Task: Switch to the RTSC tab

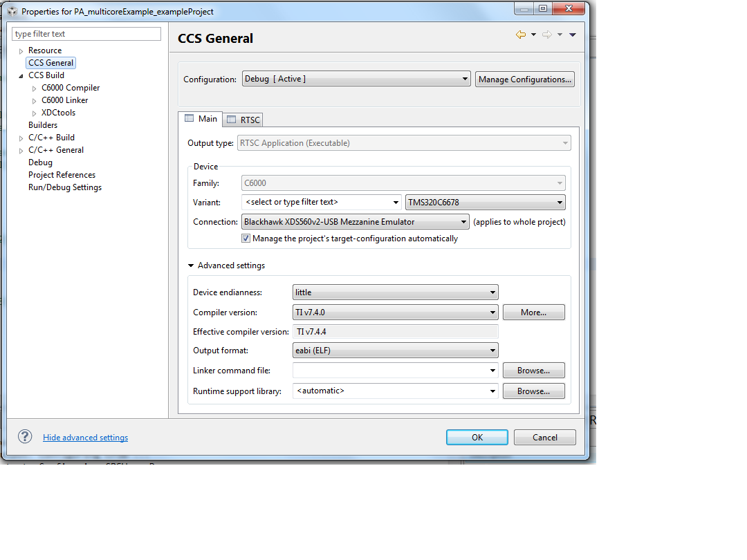Action: click(243, 120)
